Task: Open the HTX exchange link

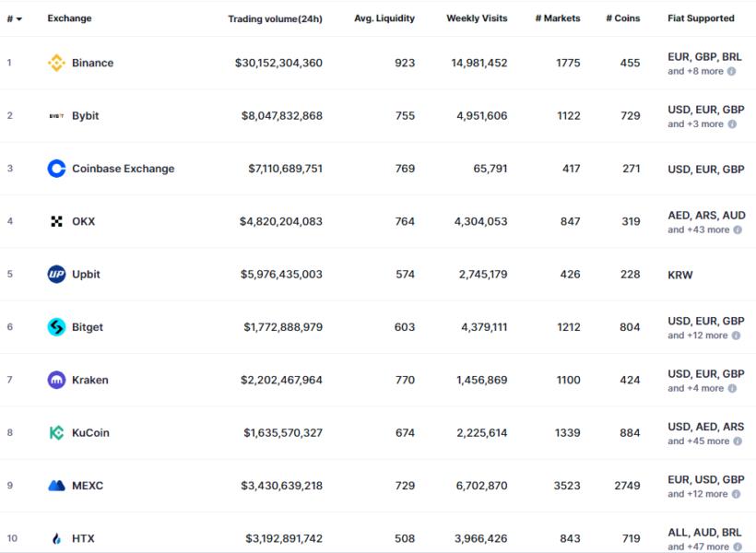Action: click(83, 539)
